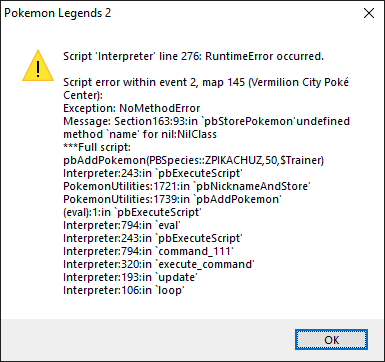This screenshot has height=362, width=385.
Task: Click the '(eval):1:in pbExecuteScript' line
Action: click(x=132, y=212)
